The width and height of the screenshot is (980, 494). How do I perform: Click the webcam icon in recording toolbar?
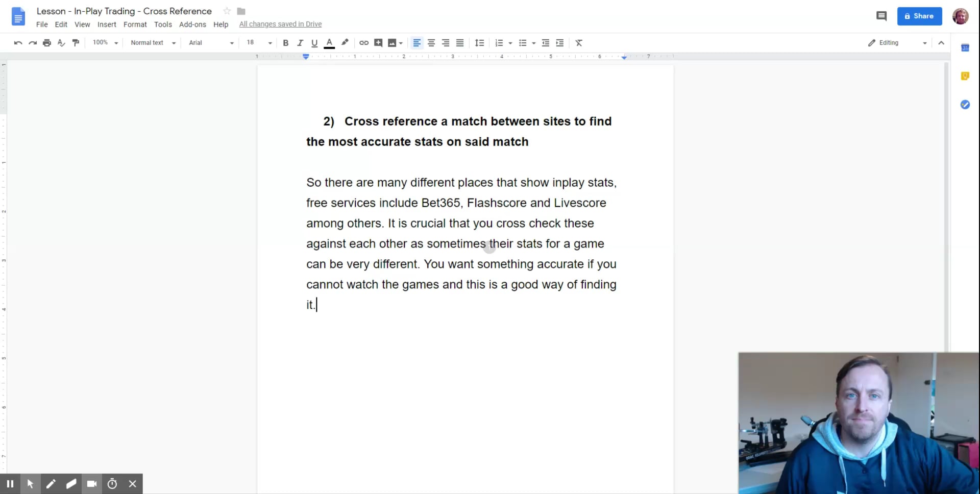[92, 484]
